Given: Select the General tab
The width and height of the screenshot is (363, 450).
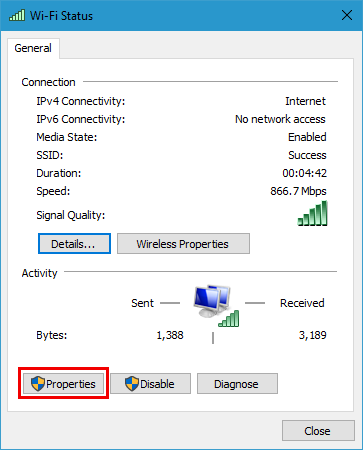Looking at the screenshot, I should [33, 48].
